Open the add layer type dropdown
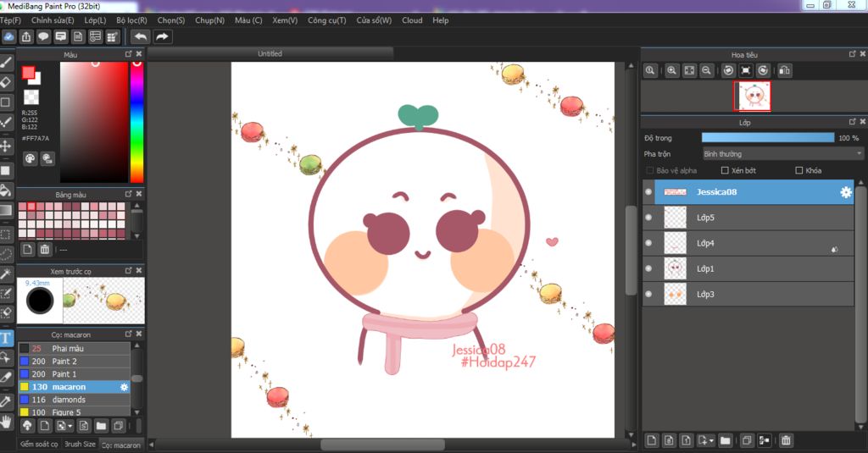This screenshot has height=453, width=868. click(x=705, y=440)
